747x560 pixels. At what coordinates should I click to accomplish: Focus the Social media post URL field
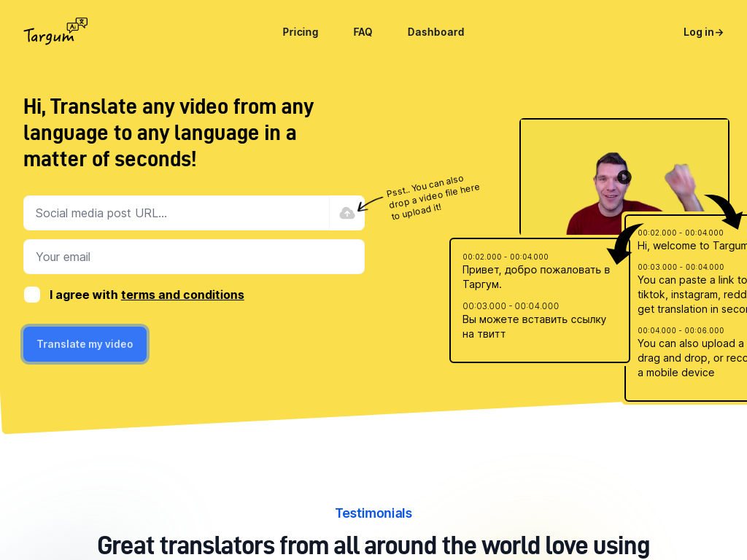click(177, 213)
